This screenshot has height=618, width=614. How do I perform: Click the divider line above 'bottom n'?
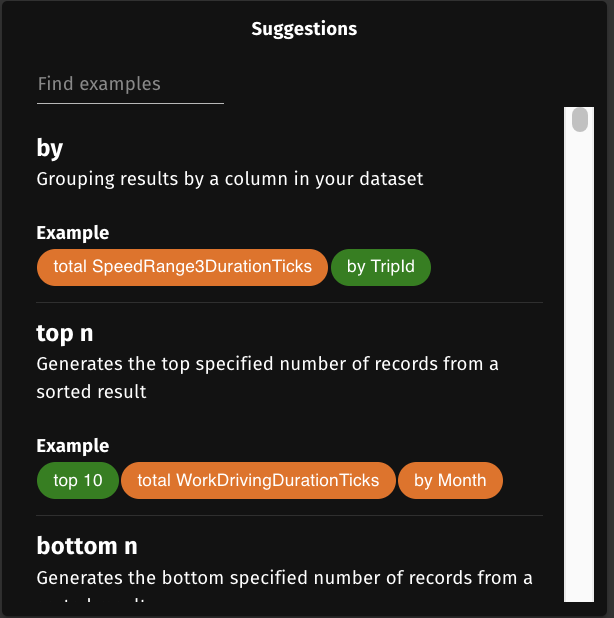pos(290,516)
